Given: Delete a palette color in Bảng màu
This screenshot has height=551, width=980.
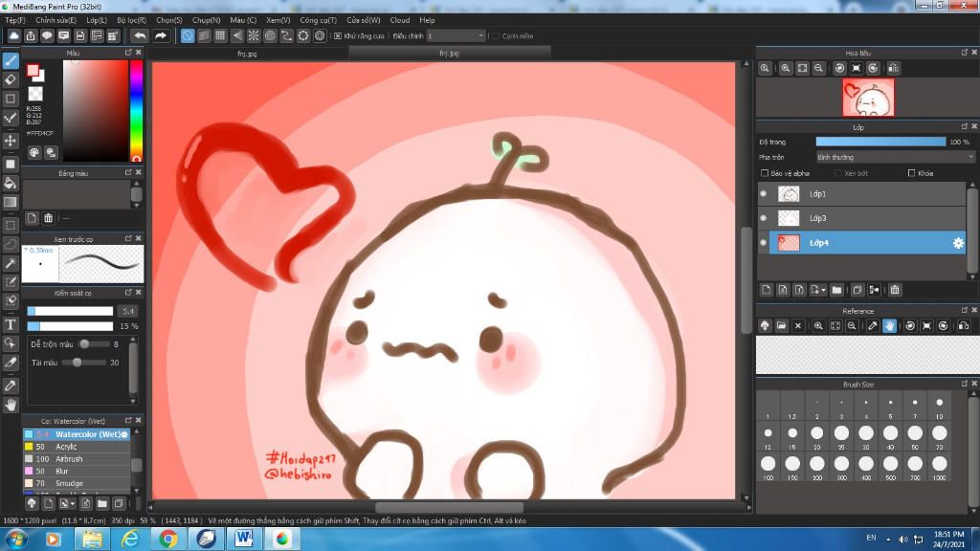Looking at the screenshot, I should pos(48,218).
